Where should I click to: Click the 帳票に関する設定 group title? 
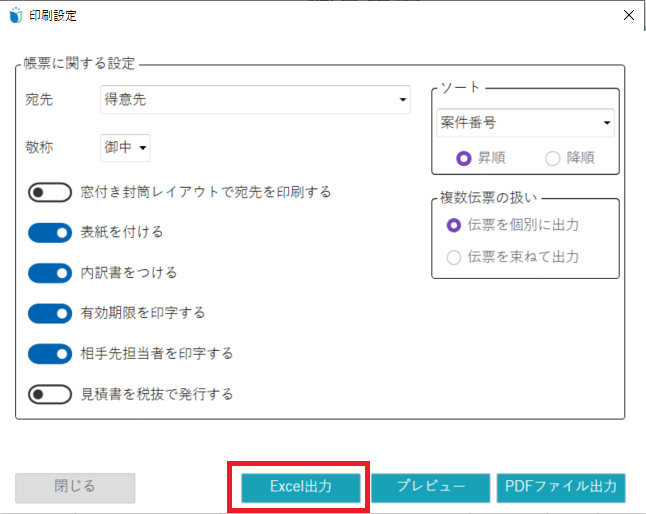[x=79, y=63]
